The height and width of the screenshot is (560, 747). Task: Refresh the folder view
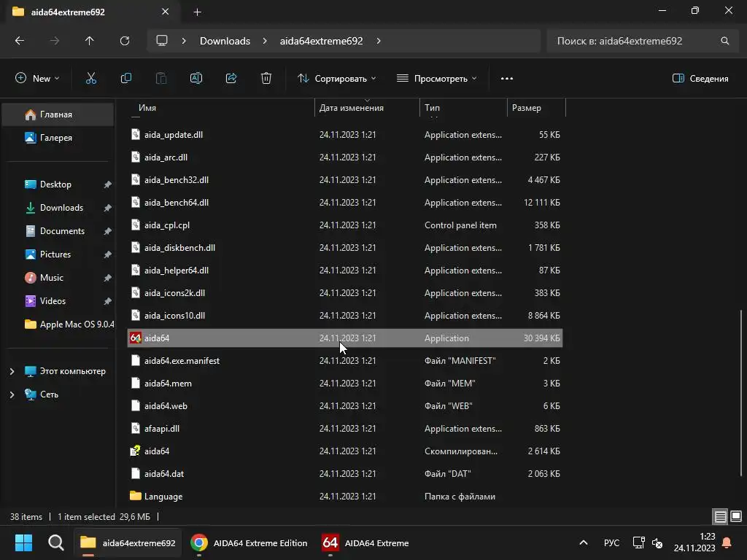[x=125, y=41]
